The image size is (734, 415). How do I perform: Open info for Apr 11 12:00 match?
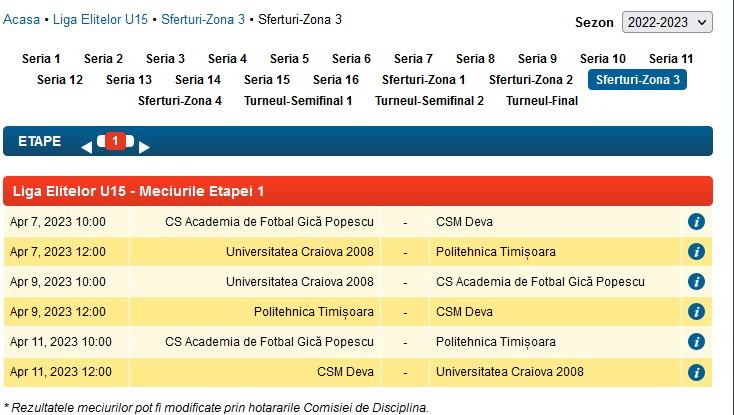click(x=696, y=373)
